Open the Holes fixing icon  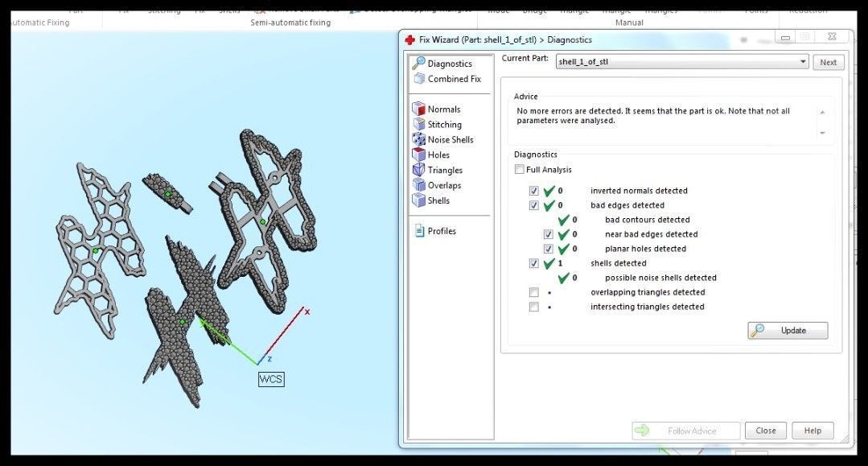418,155
